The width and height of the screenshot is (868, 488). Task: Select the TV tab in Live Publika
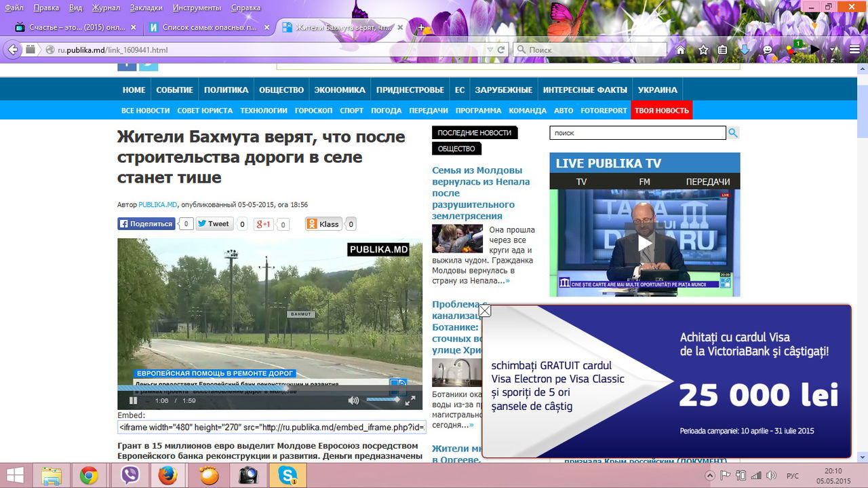pyautogui.click(x=581, y=181)
